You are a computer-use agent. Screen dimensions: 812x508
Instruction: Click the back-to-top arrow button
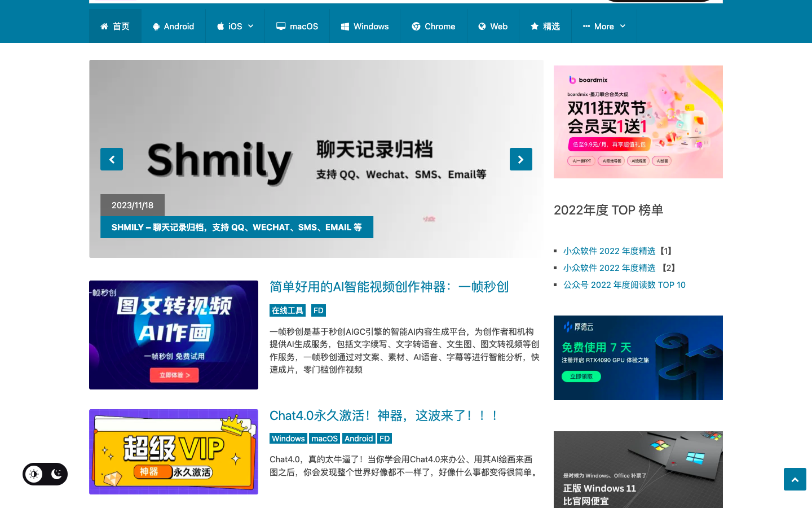coord(795,479)
